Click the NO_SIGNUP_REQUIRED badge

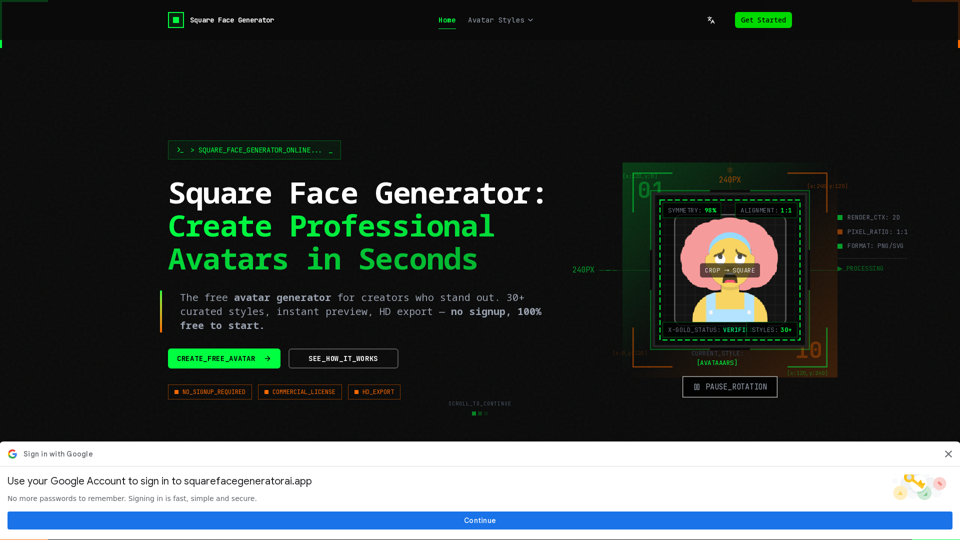tap(210, 392)
